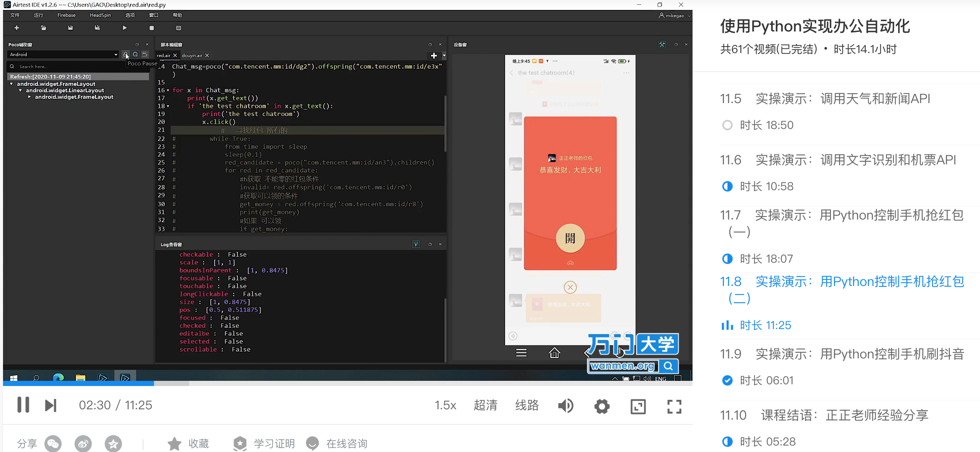The height and width of the screenshot is (452, 980).
Task: Run the script with the play icon
Action: coord(125,28)
